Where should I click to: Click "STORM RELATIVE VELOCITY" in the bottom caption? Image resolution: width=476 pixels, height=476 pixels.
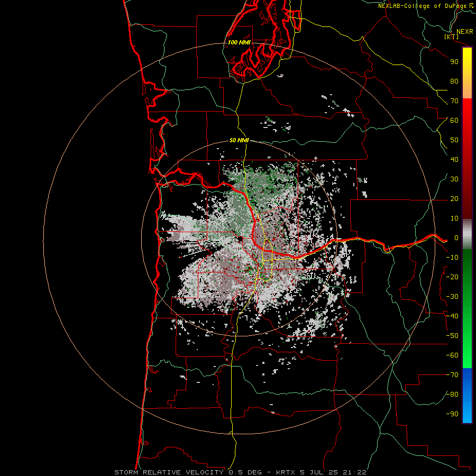click(x=169, y=472)
